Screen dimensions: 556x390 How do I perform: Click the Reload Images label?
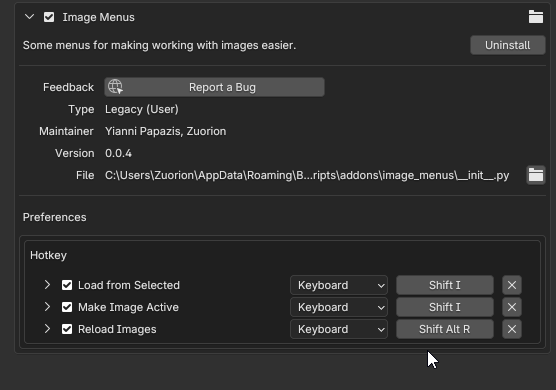[117, 329]
